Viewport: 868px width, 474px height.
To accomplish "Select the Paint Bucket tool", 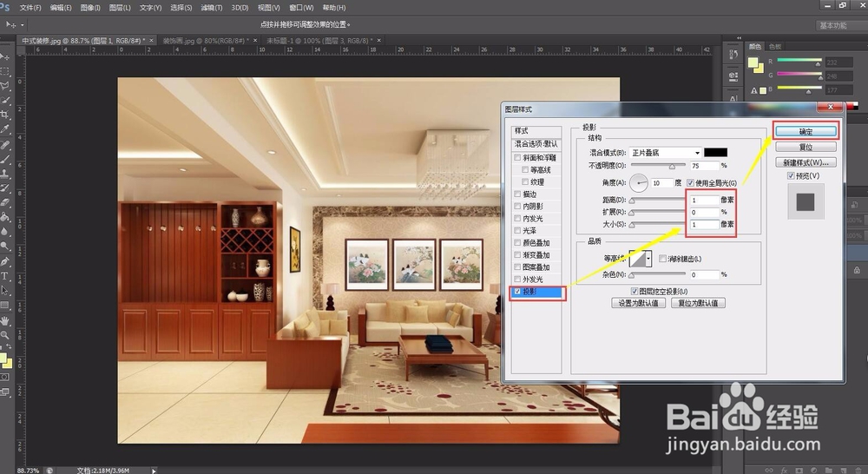I will pyautogui.click(x=4, y=216).
